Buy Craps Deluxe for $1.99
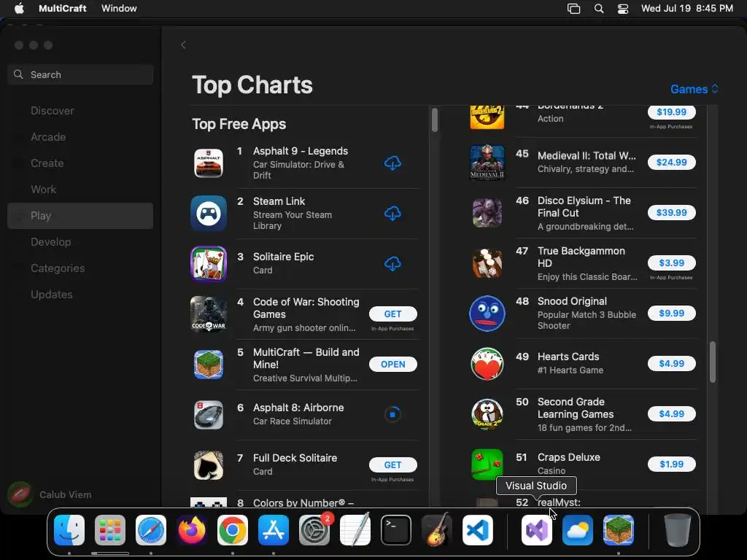 [671, 464]
